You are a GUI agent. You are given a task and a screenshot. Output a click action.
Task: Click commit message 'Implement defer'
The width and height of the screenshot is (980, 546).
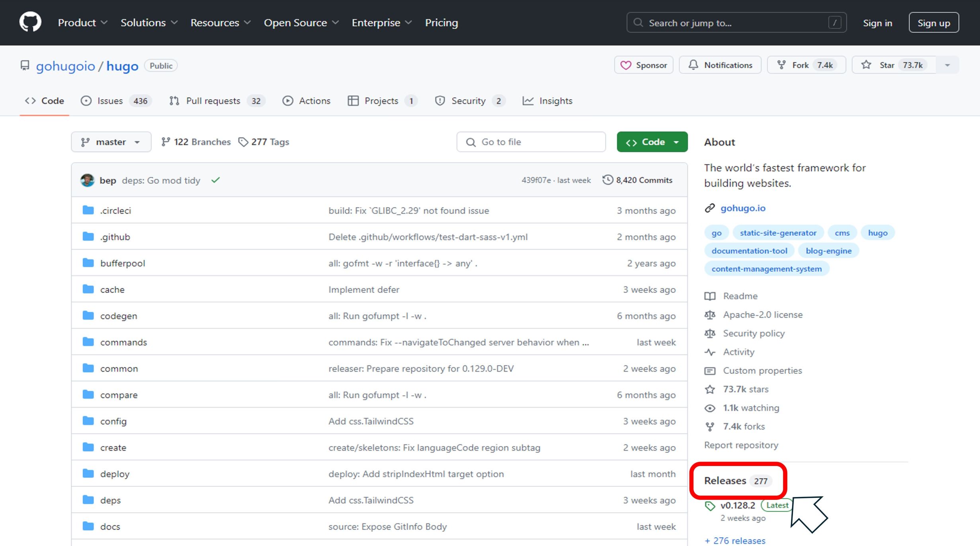coord(363,290)
